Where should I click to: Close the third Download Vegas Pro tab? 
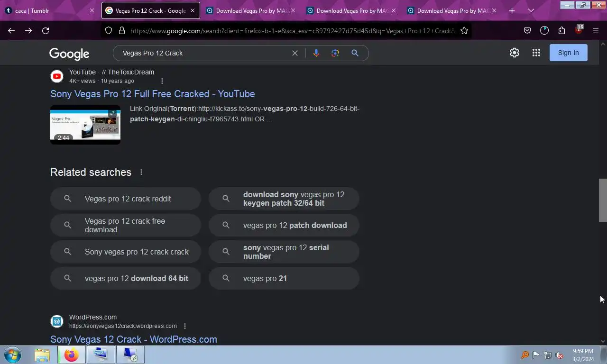click(x=494, y=10)
